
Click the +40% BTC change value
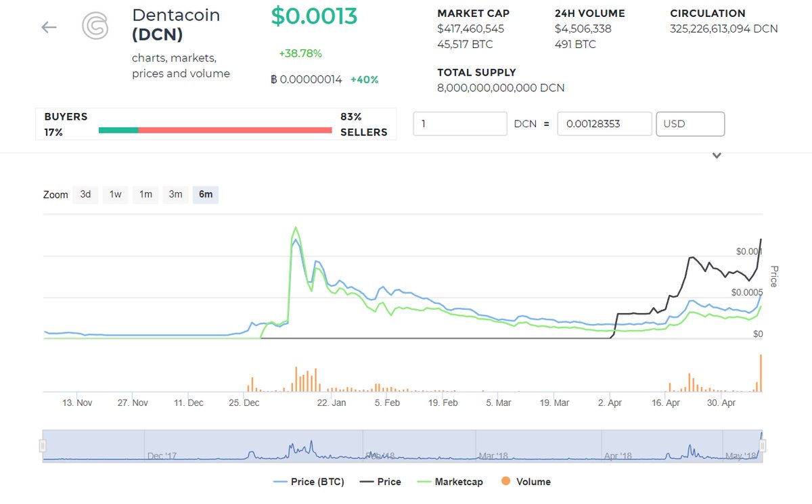point(364,79)
